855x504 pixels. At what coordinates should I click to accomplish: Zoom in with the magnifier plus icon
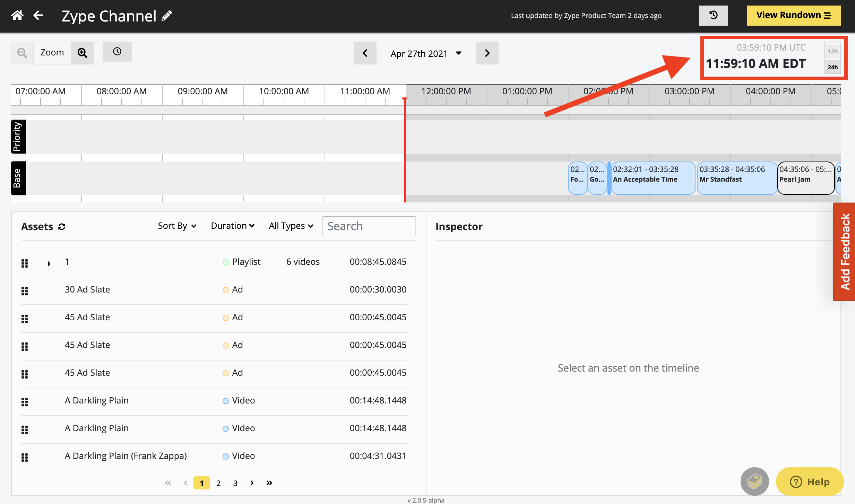tap(82, 53)
